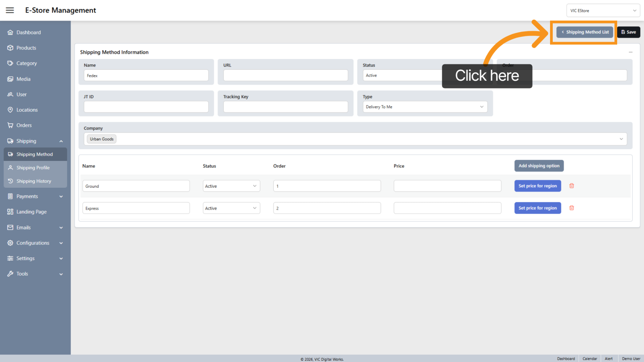Viewport: 644px width, 362px height.
Task: Click the Orders cart icon
Action: coord(10,125)
